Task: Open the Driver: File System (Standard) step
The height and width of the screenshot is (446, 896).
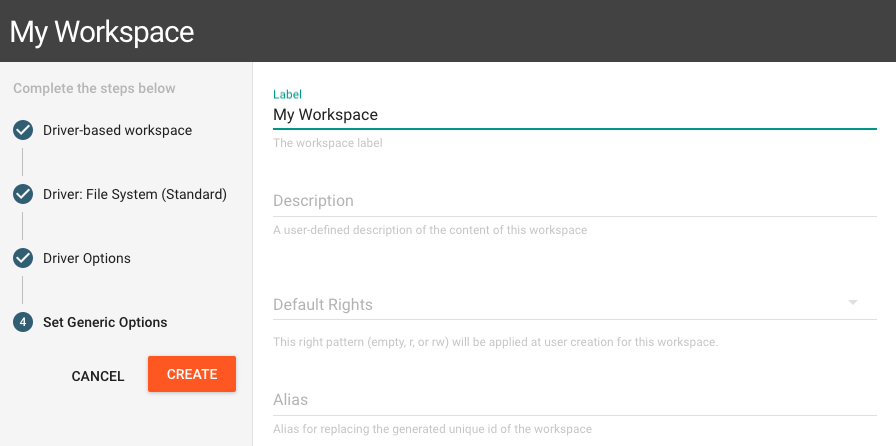Action: 135,194
